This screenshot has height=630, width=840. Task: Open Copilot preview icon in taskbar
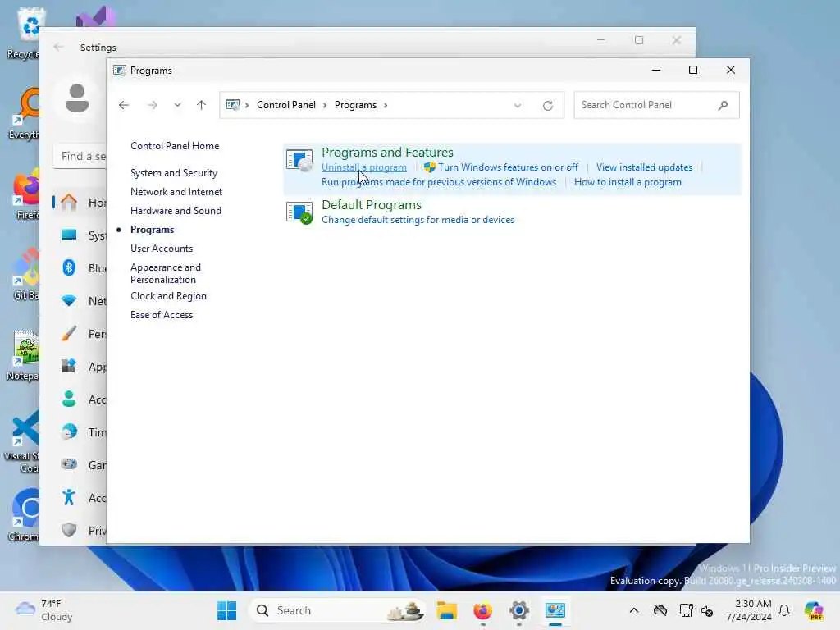point(813,610)
